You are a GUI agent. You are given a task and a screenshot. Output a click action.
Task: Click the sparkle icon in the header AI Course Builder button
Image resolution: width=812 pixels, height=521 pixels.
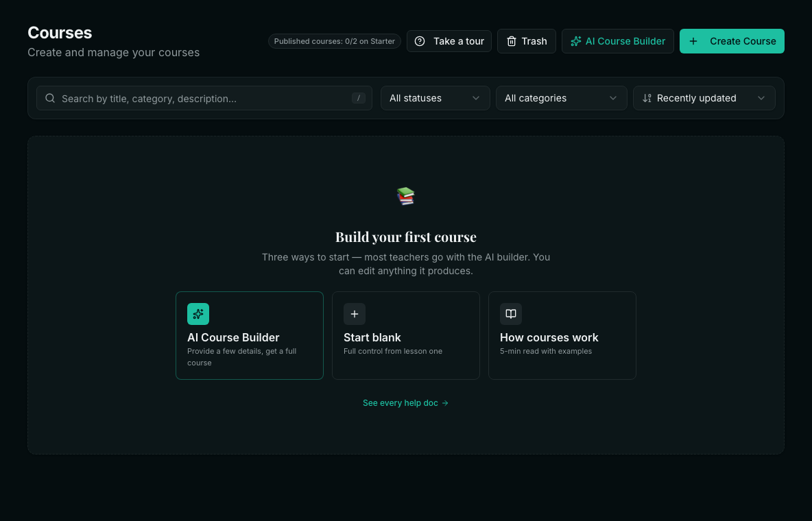575,41
